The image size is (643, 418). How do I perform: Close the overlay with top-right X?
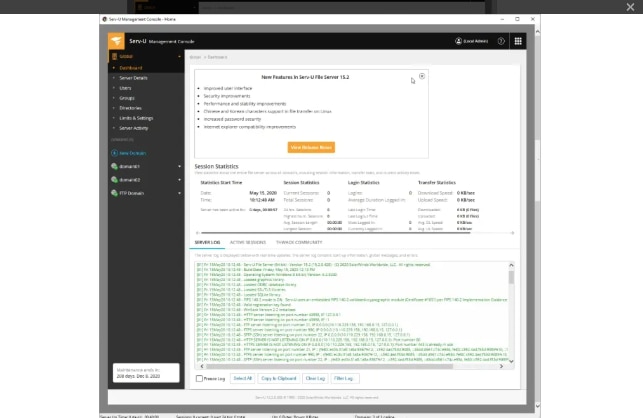630,7
